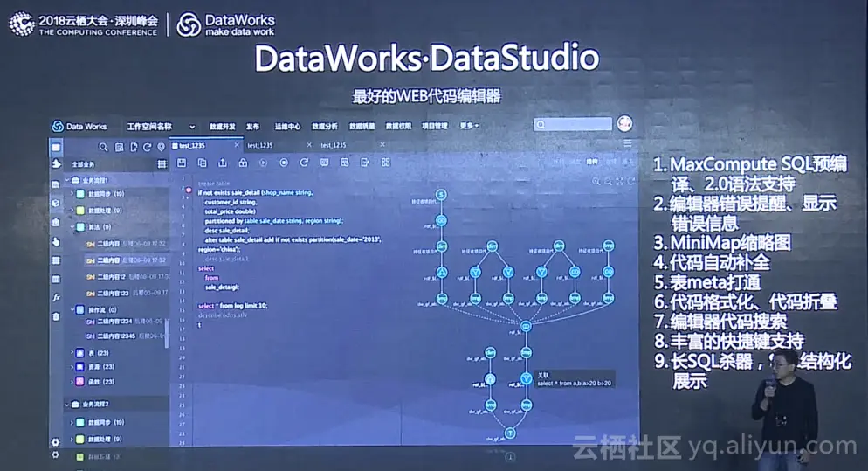Viewport: 868px width, 471px height.
Task: Focus the top search field
Action: pos(573,124)
